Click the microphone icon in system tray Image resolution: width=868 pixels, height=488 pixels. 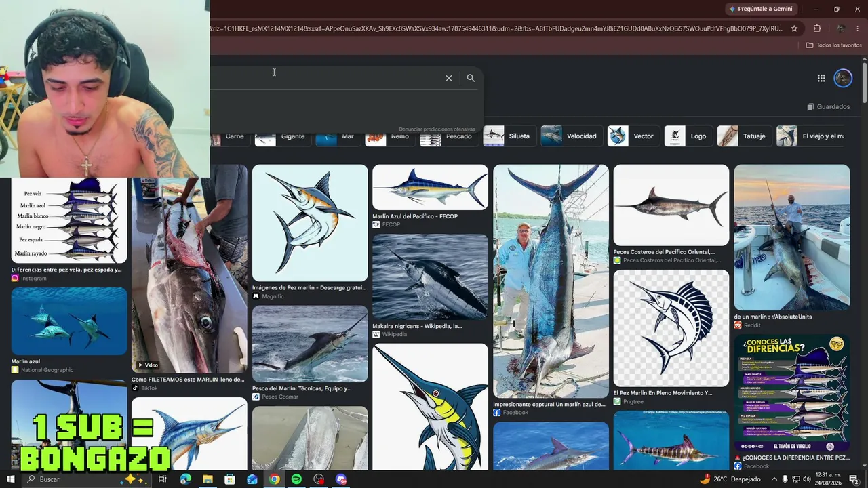[x=785, y=479]
